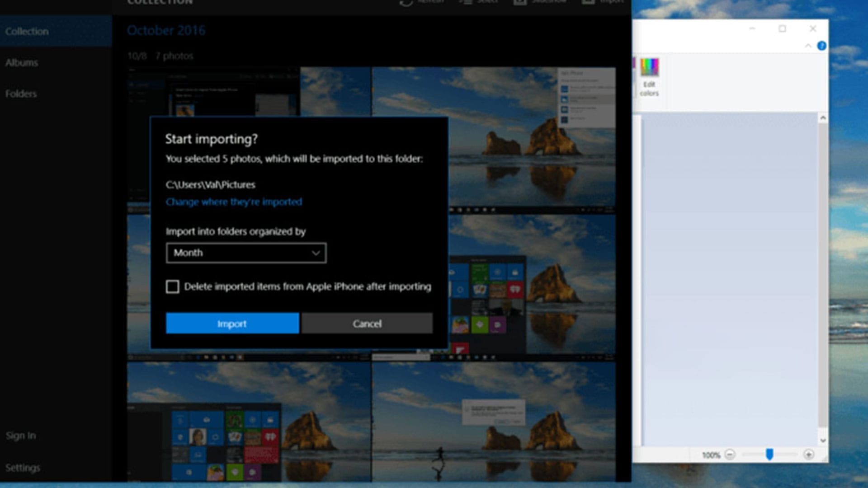This screenshot has height=488, width=868.
Task: Open import folder organization dropdown
Action: (x=246, y=253)
